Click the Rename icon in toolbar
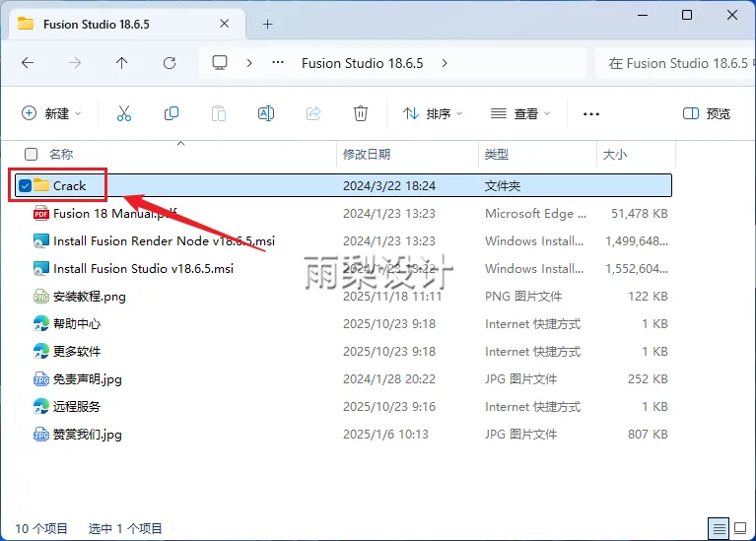The image size is (756, 541). tap(266, 113)
